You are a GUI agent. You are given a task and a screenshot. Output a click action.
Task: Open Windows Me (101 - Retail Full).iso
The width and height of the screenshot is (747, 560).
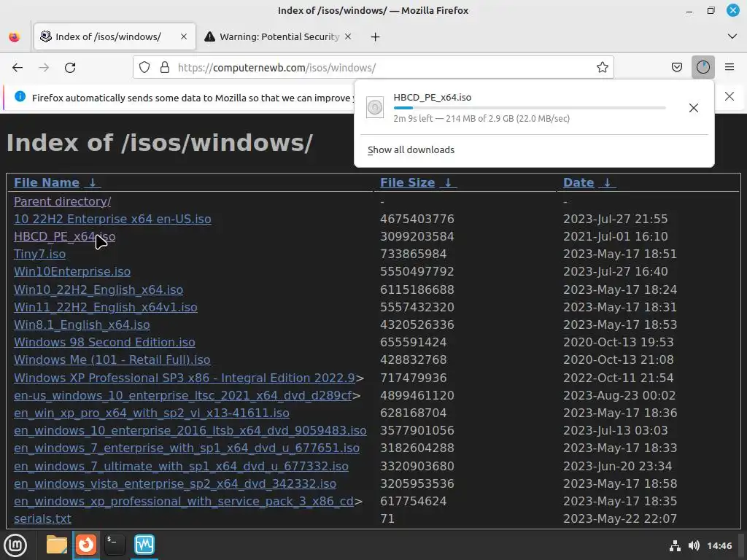point(112,359)
